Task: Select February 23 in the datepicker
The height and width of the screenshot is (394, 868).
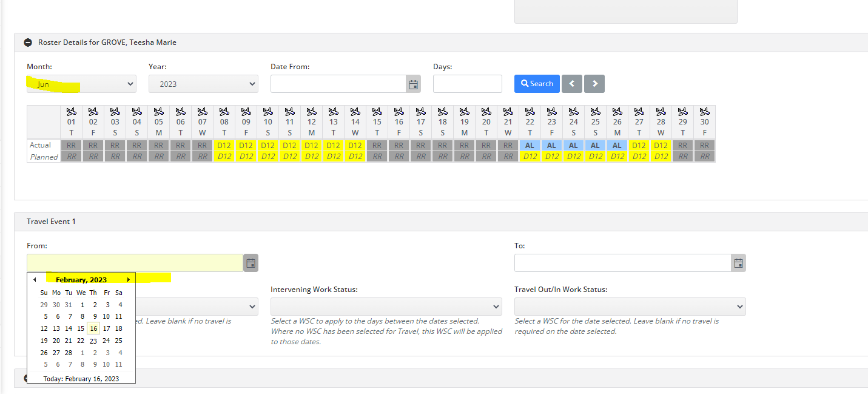Action: 93,341
